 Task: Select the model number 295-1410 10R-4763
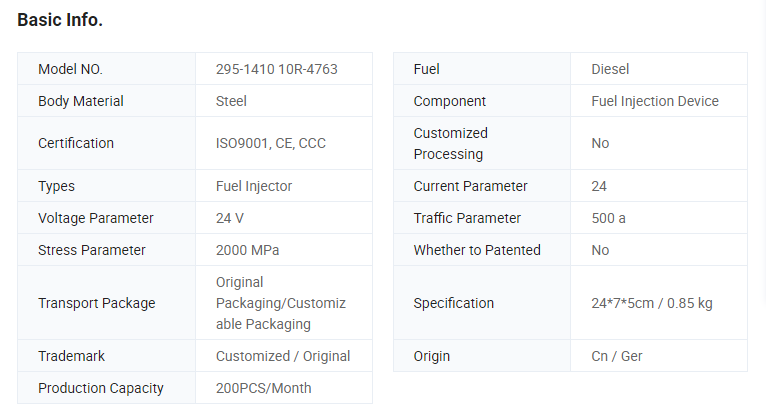coord(277,69)
